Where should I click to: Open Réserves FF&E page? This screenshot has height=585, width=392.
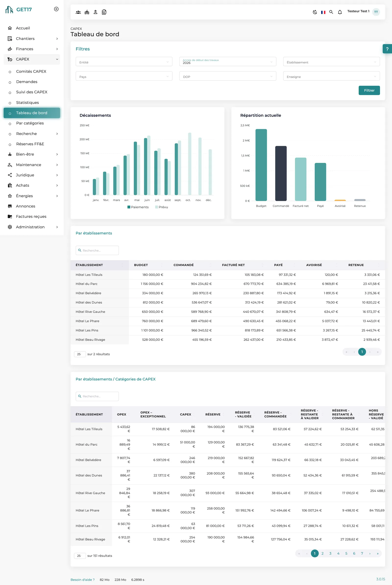click(x=30, y=144)
